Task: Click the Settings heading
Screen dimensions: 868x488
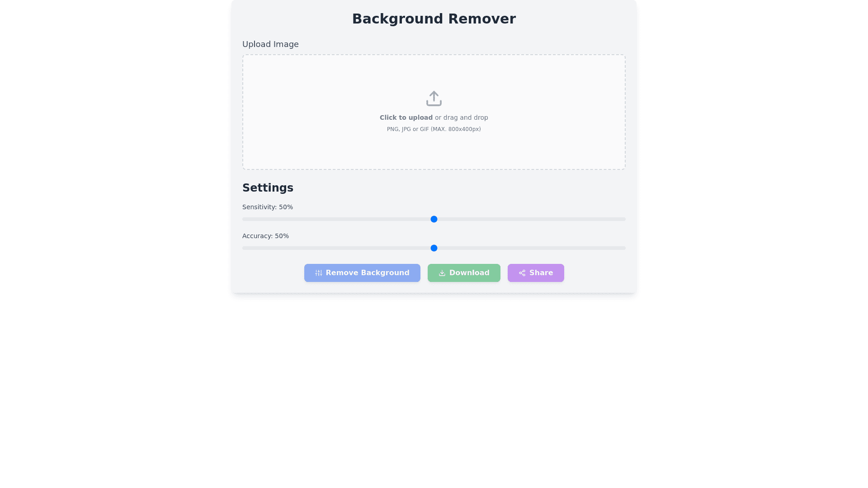Action: [268, 188]
